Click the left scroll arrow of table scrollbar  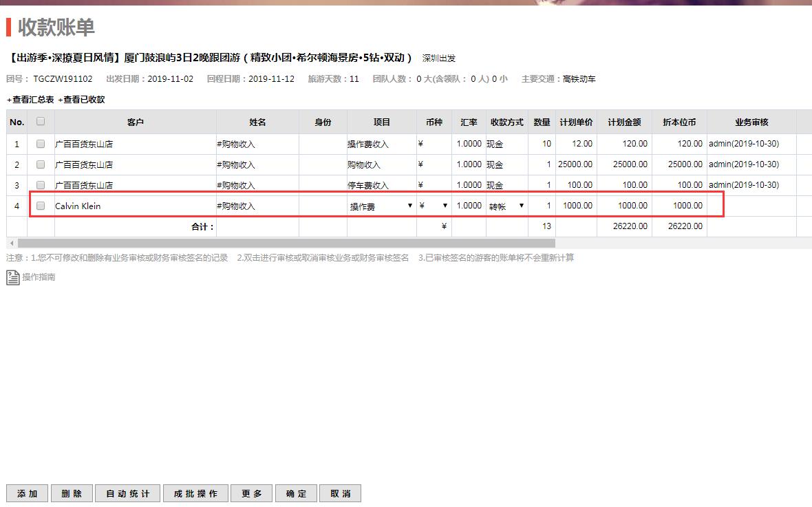(x=11, y=244)
